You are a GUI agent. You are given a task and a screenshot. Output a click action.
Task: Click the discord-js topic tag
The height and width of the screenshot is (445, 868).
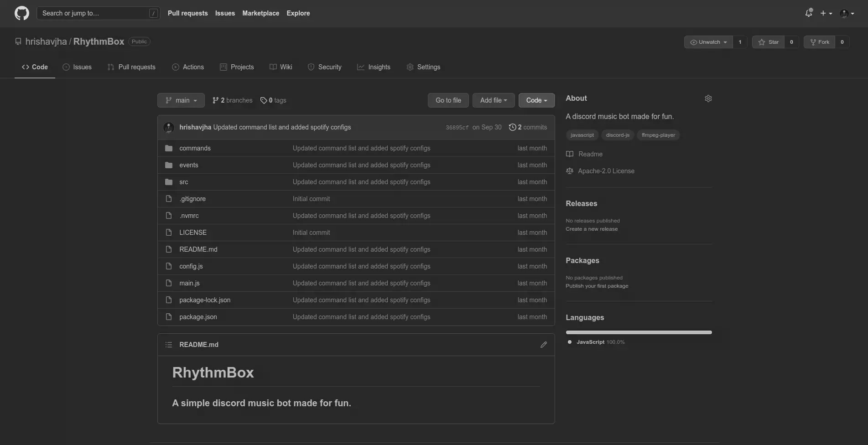(x=618, y=135)
